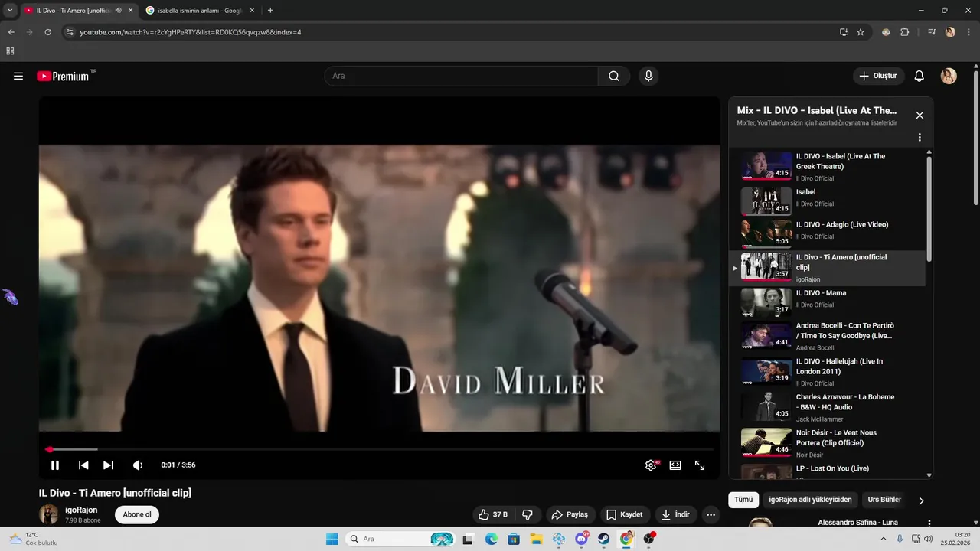Select igoRajon adlı yükleyiciden chip
Viewport: 980px width, 551px height.
click(x=810, y=500)
